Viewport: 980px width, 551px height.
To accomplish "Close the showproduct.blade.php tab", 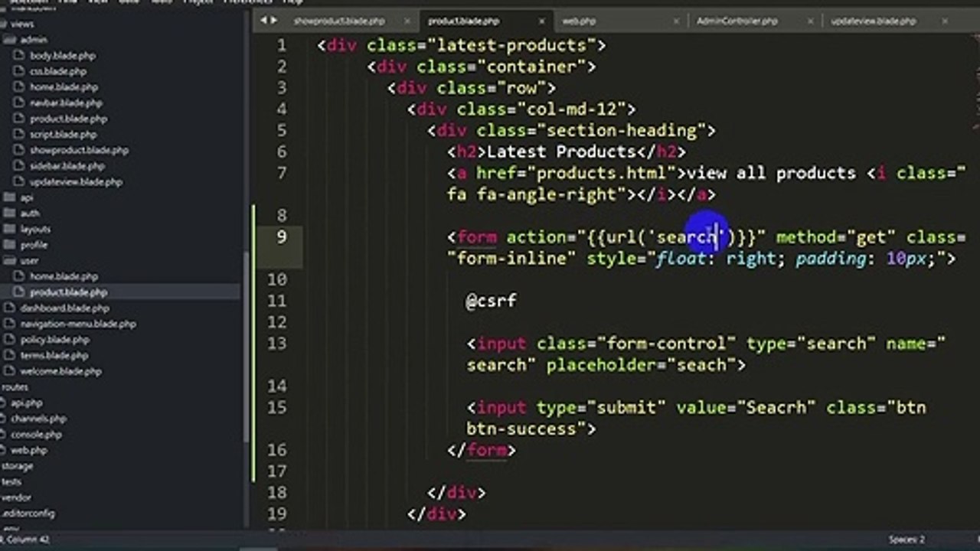I will click(x=407, y=21).
